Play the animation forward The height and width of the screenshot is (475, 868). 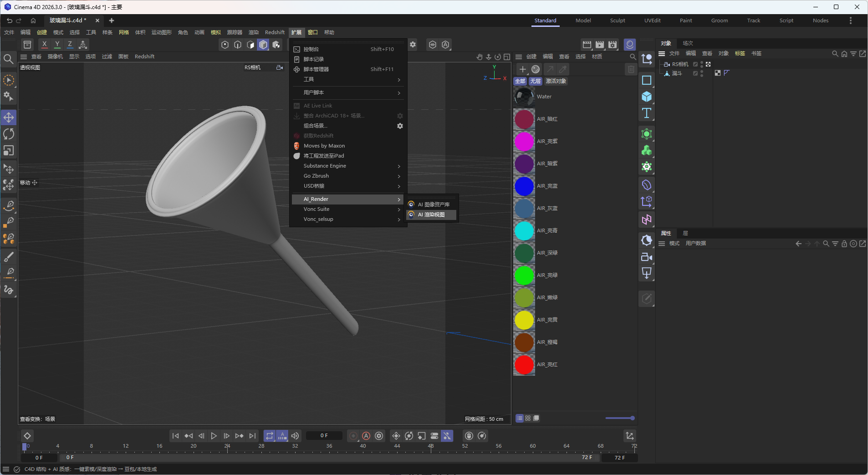pos(214,436)
